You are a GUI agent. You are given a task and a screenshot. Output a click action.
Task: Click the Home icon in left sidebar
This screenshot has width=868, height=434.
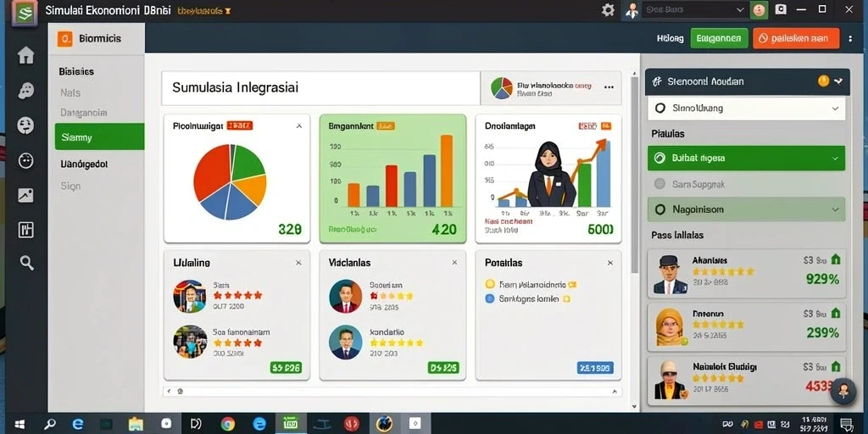pos(26,55)
